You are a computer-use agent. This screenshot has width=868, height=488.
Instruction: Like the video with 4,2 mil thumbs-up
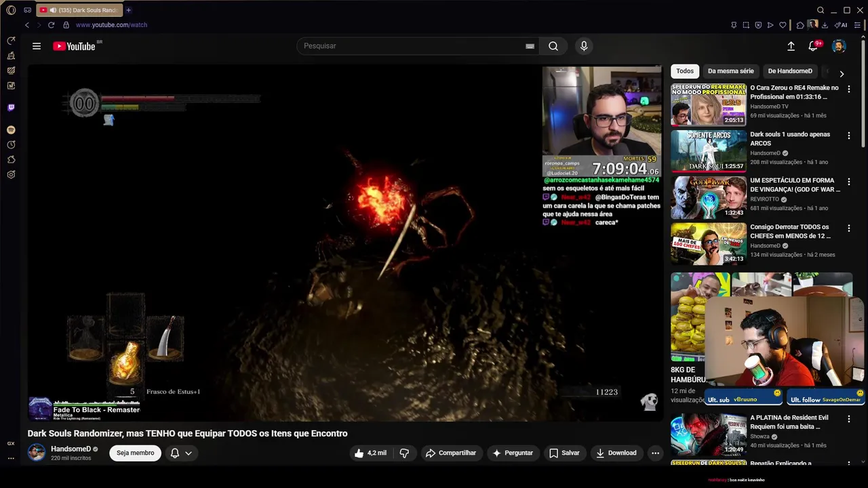(370, 453)
